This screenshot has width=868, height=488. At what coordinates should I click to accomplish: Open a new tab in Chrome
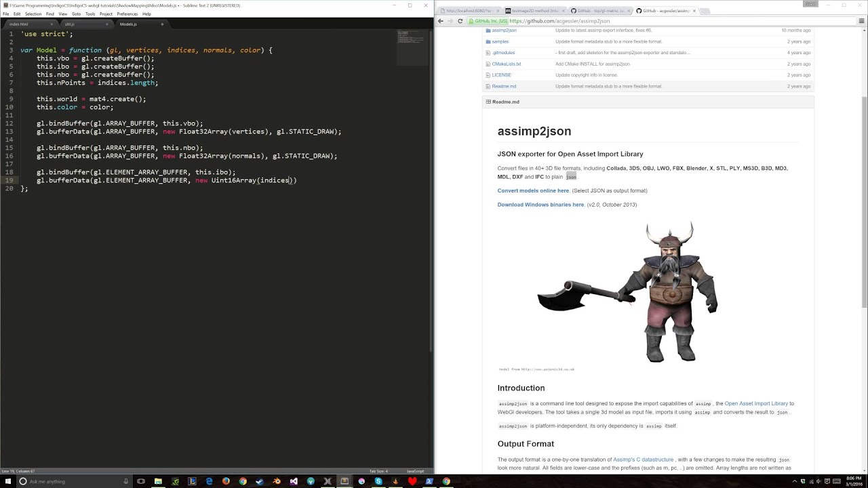(704, 11)
